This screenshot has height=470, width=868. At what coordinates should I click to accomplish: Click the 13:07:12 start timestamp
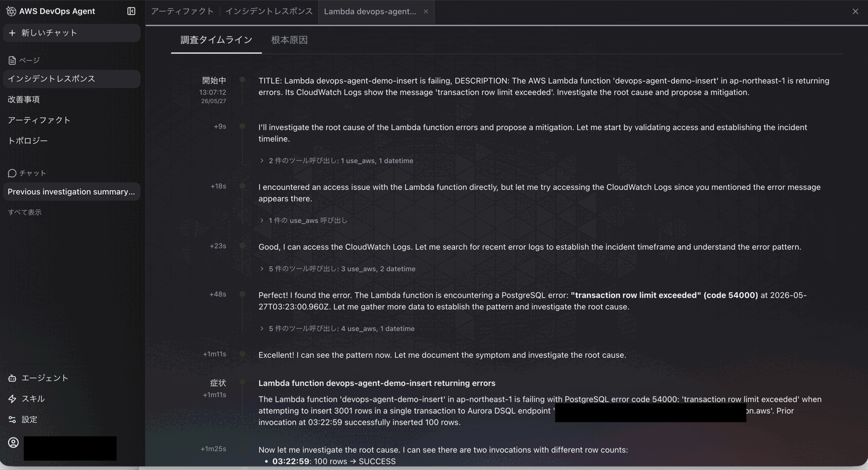coord(213,93)
